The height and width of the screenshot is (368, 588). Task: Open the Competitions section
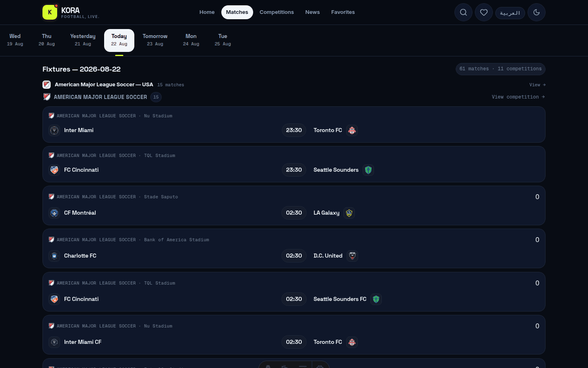tap(277, 12)
